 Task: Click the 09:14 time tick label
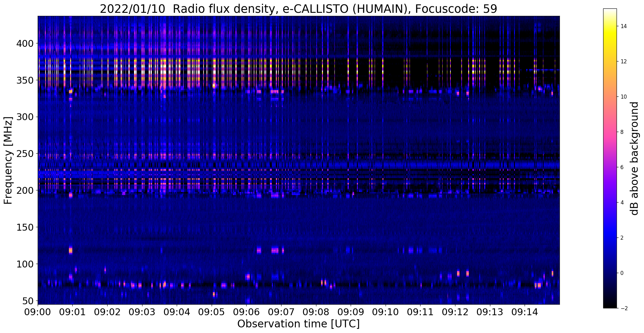pos(525,312)
